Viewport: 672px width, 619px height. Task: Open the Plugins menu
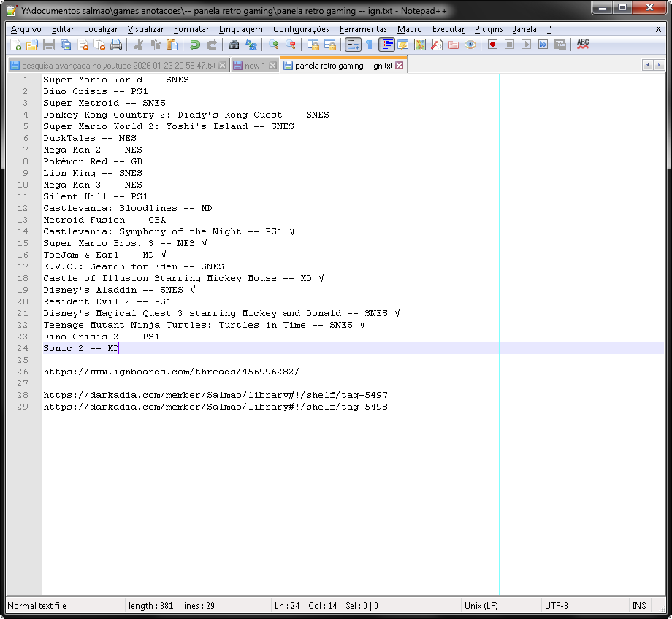(489, 29)
